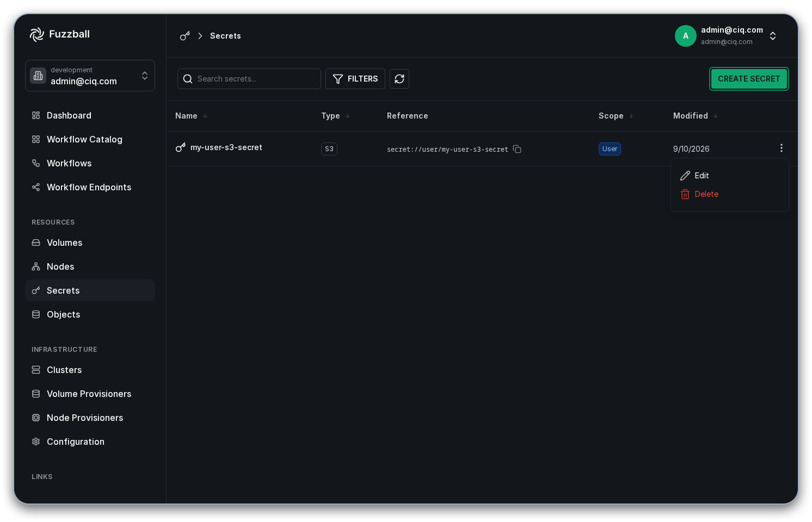Open Workflow Endpoints

tap(90, 187)
